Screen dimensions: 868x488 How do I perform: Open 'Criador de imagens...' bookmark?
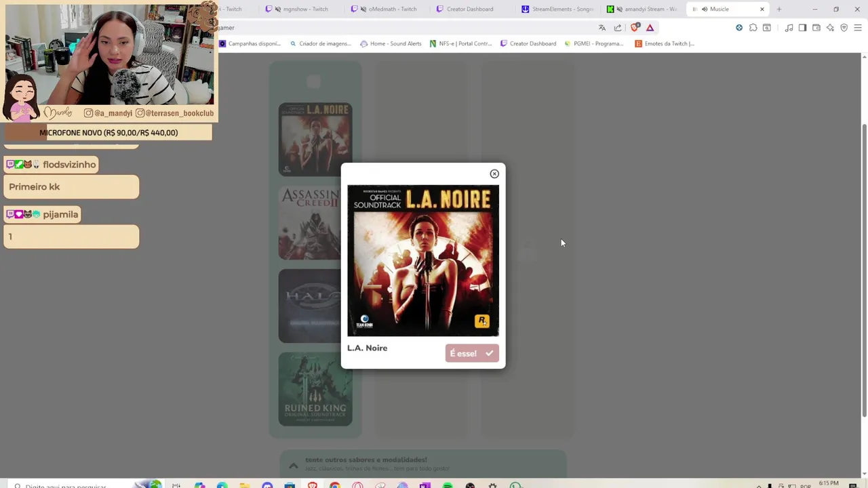pyautogui.click(x=320, y=43)
